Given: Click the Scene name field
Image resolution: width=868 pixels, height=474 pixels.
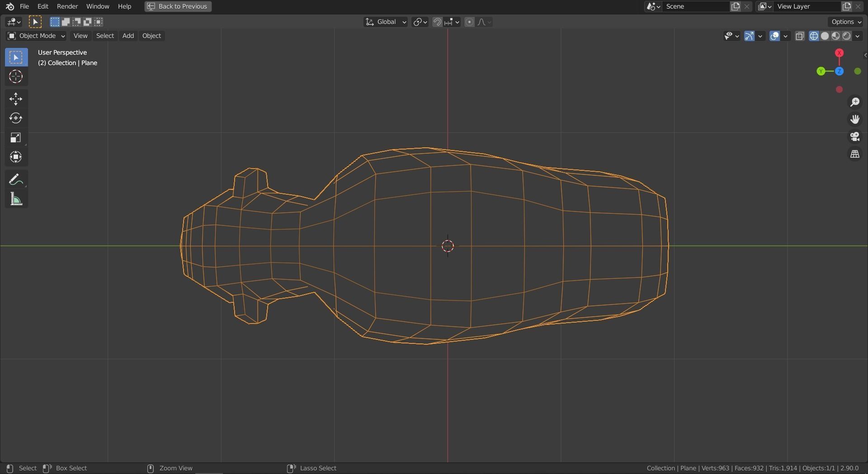Looking at the screenshot, I should coord(696,6).
